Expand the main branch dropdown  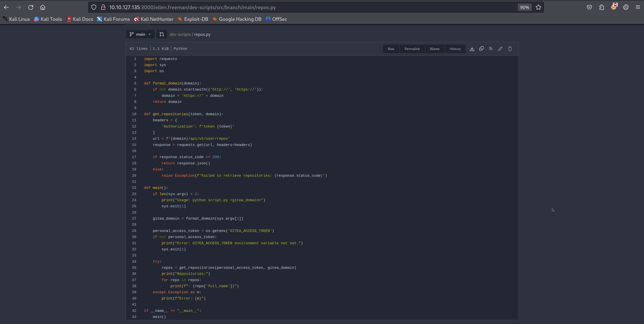pos(140,34)
